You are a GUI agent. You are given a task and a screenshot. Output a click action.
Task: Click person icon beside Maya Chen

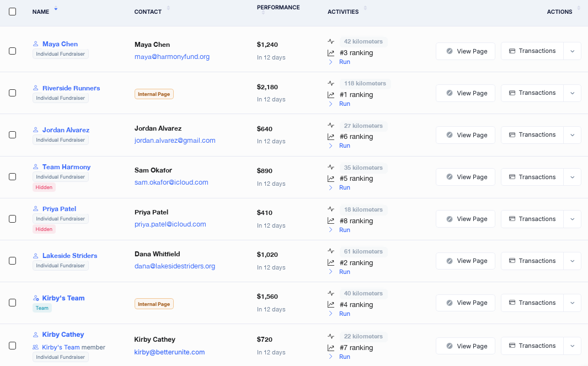(36, 44)
